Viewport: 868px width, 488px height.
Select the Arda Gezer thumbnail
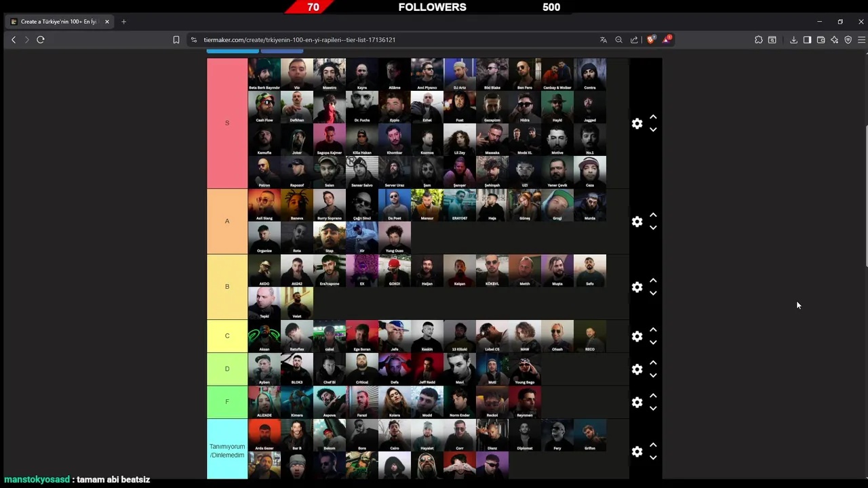pyautogui.click(x=264, y=435)
